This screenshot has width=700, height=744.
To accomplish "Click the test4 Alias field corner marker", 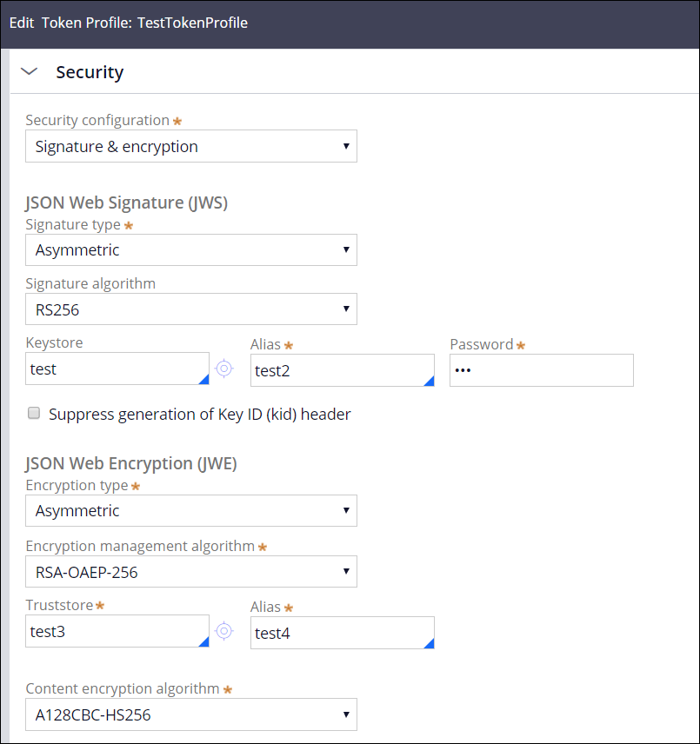I will coord(429,643).
